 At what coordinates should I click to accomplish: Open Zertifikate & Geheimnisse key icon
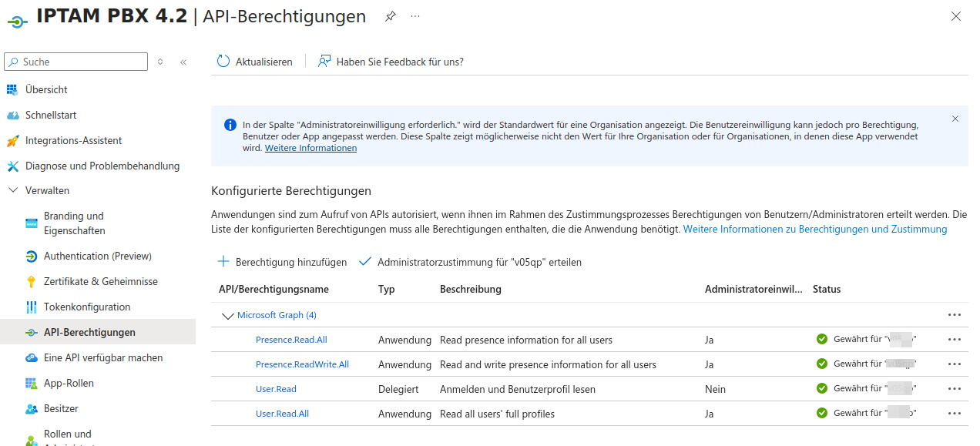(x=32, y=282)
